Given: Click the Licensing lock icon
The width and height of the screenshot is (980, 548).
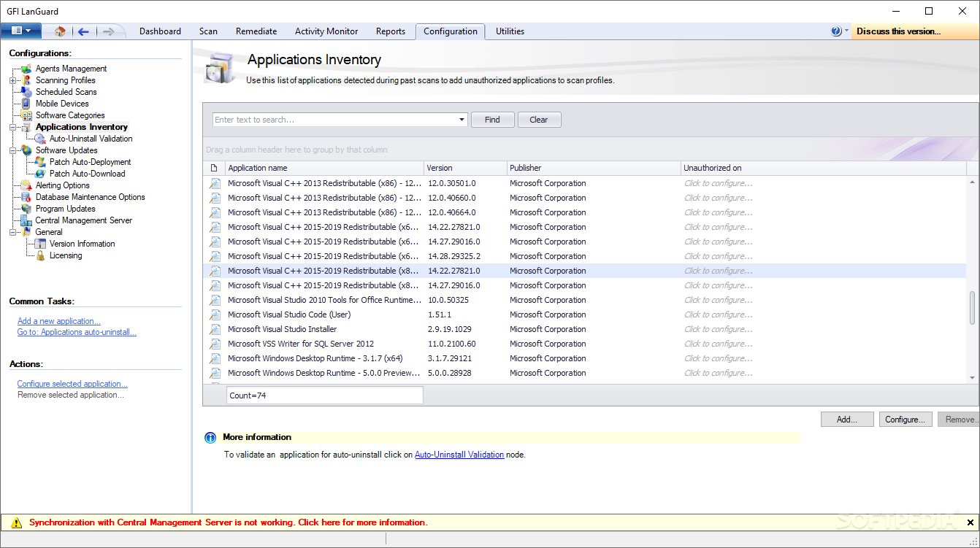Looking at the screenshot, I should click(x=40, y=255).
